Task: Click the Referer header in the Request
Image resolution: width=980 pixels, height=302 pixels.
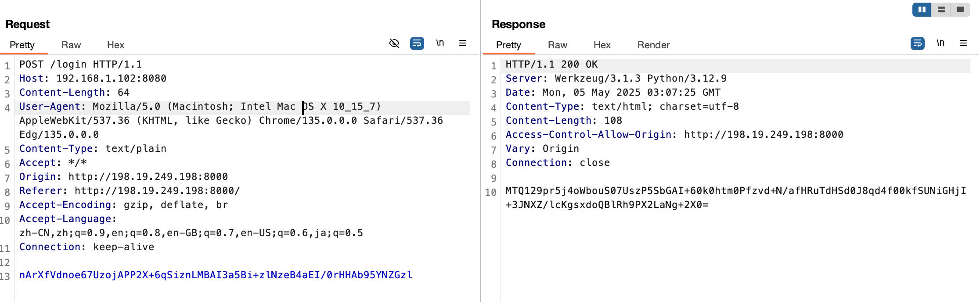Action: point(130,191)
